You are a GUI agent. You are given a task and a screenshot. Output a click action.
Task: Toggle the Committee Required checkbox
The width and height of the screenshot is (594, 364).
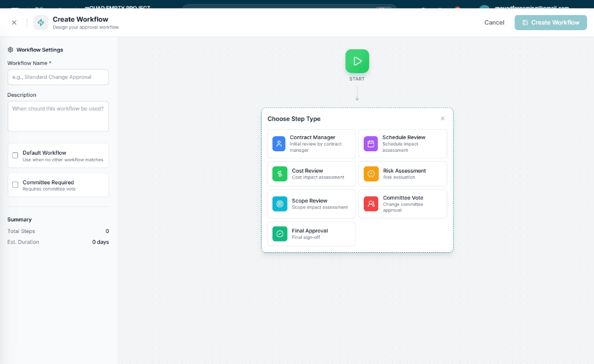(15, 185)
